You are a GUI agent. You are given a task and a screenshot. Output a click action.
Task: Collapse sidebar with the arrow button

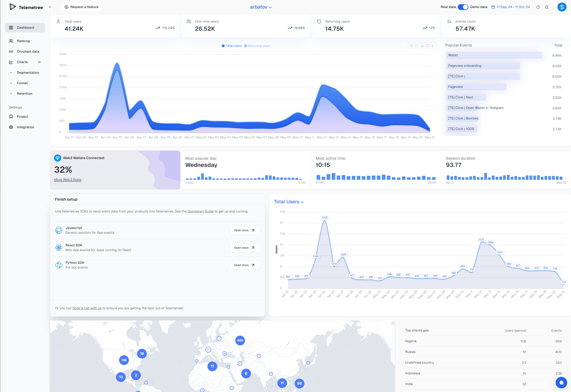pos(50,7)
